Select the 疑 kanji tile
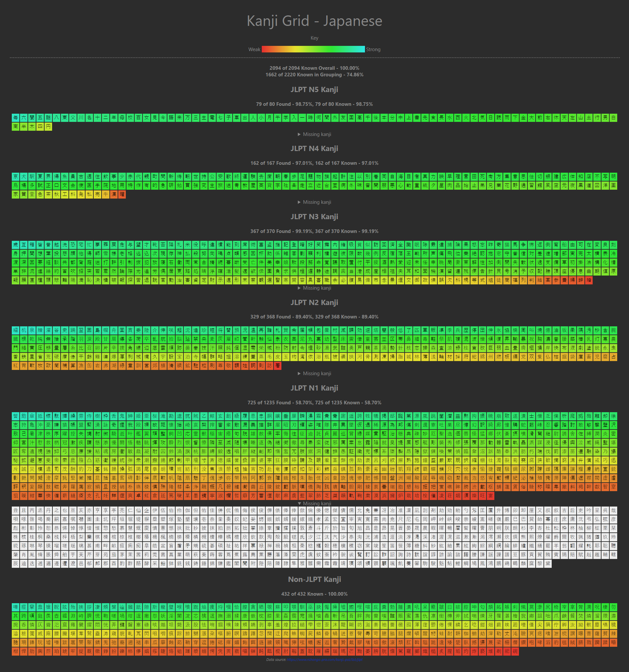Screen dimensions: 629x672 click(15, 280)
